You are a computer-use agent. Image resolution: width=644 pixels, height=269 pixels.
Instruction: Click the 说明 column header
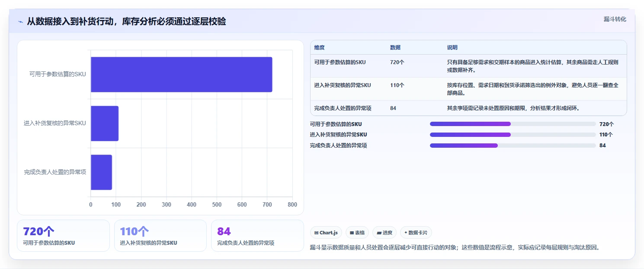(452, 48)
